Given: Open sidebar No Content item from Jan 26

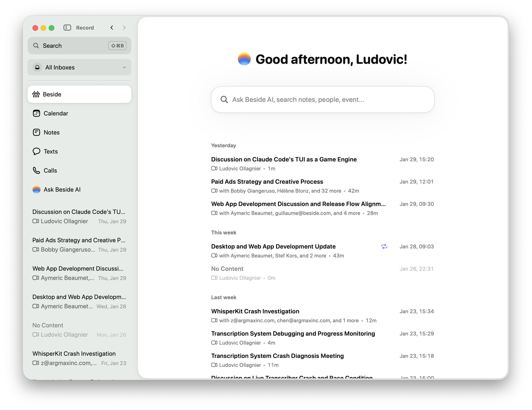Looking at the screenshot, I should tap(79, 330).
